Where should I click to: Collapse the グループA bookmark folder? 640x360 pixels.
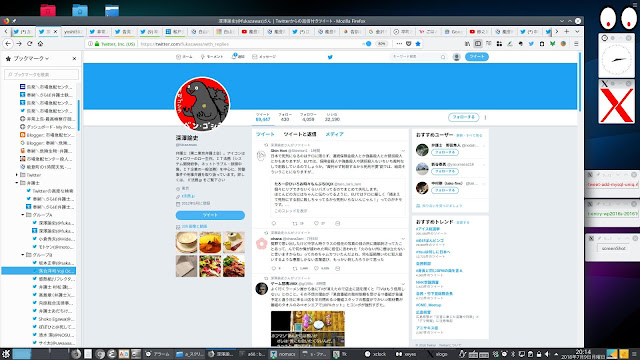pyautogui.click(x=23, y=215)
